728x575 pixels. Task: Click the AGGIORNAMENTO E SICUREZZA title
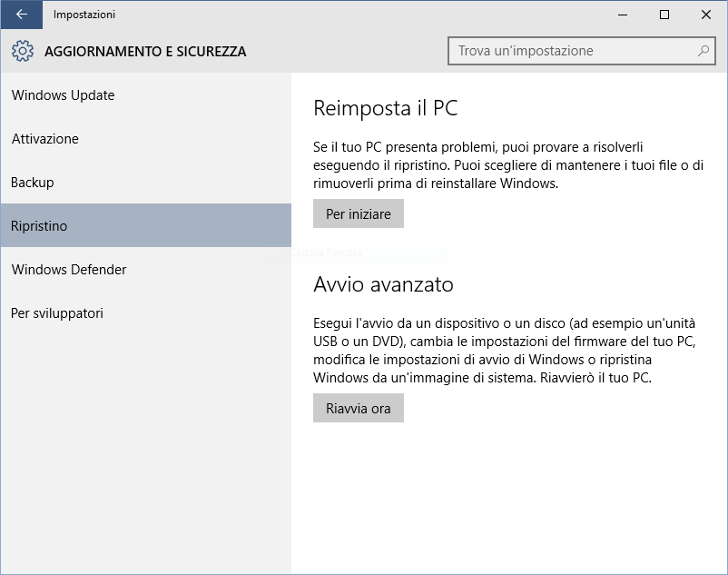tap(145, 51)
